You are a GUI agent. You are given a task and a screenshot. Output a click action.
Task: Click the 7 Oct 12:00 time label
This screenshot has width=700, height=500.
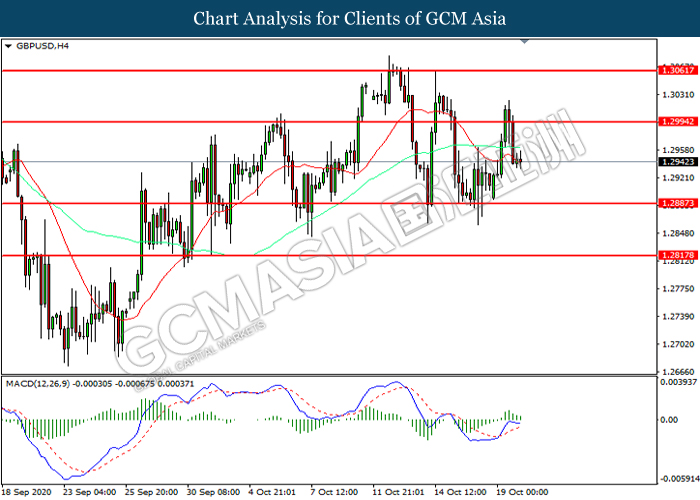point(334,492)
